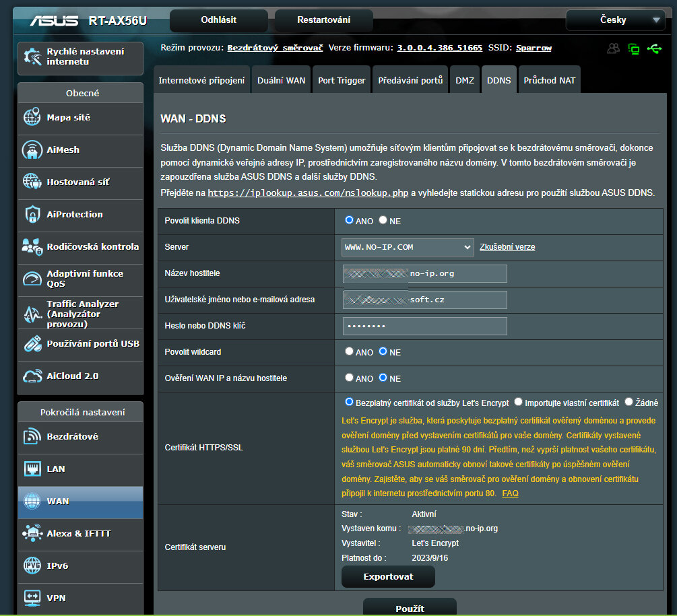Click the Adaptivní funkce QoS gauge icon

tap(32, 279)
